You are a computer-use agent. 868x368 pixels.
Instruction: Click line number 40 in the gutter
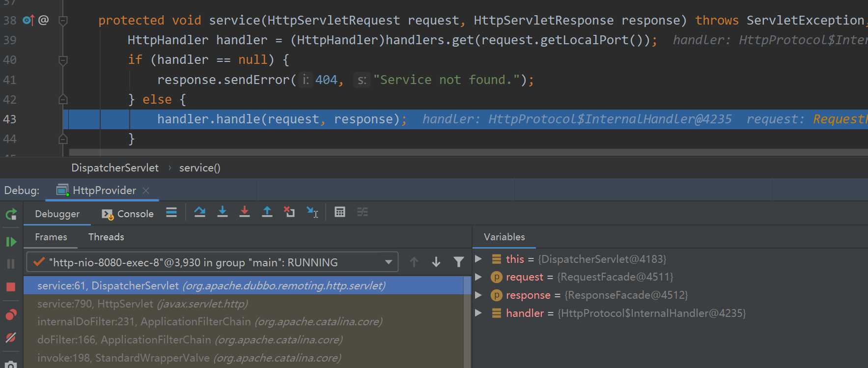pyautogui.click(x=10, y=60)
